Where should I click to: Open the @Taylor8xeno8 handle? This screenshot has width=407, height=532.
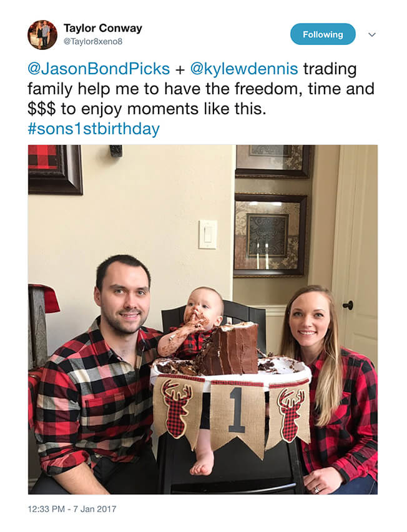93,42
